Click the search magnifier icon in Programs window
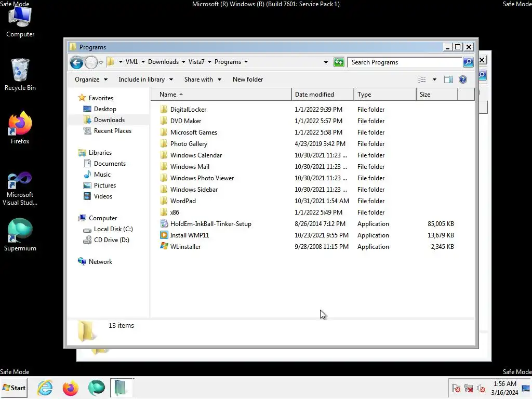The image size is (532, 399). (468, 62)
